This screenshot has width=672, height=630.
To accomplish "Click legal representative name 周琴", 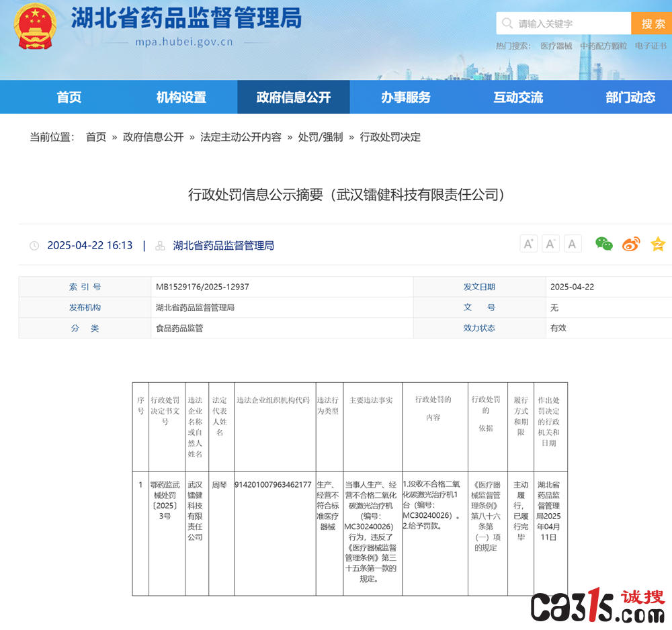I will point(220,485).
